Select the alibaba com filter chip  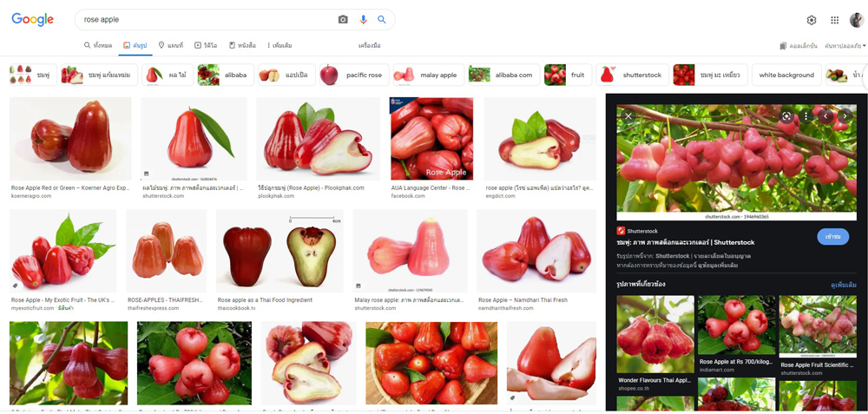pyautogui.click(x=503, y=75)
